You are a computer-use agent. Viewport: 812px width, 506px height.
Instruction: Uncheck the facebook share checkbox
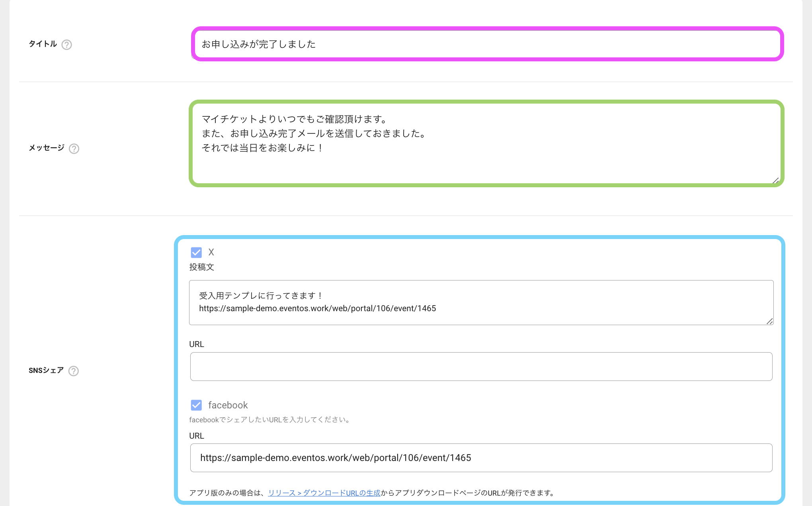(x=196, y=405)
